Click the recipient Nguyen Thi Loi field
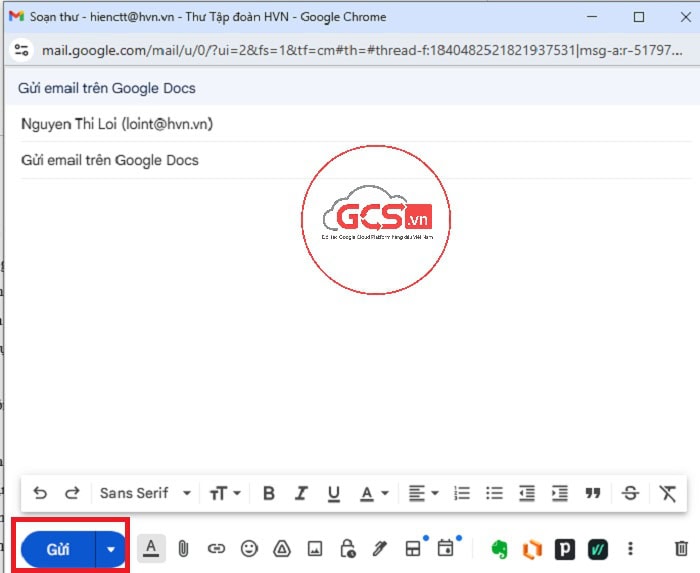Viewport: 700px width, 573px height. pyautogui.click(x=355, y=124)
